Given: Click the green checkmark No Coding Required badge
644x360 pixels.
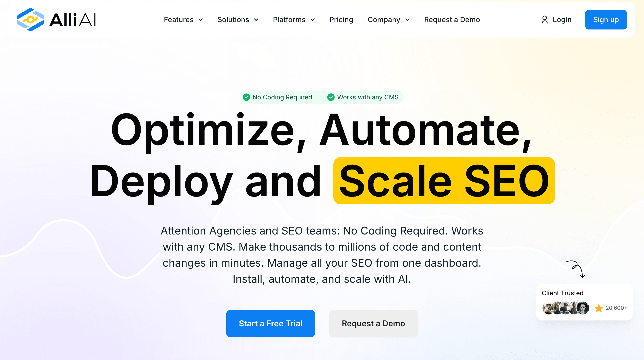Looking at the screenshot, I should pos(277,97).
